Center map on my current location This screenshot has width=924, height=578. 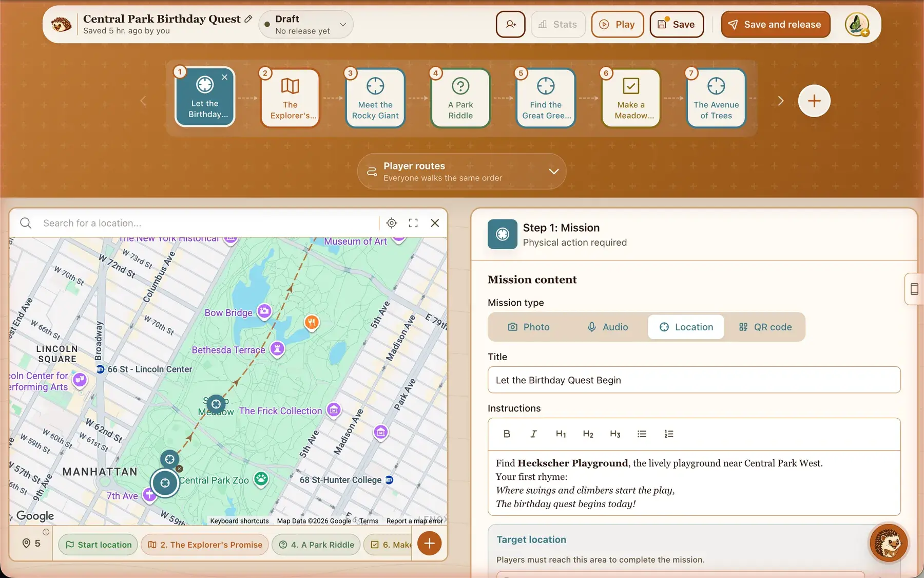coord(392,223)
